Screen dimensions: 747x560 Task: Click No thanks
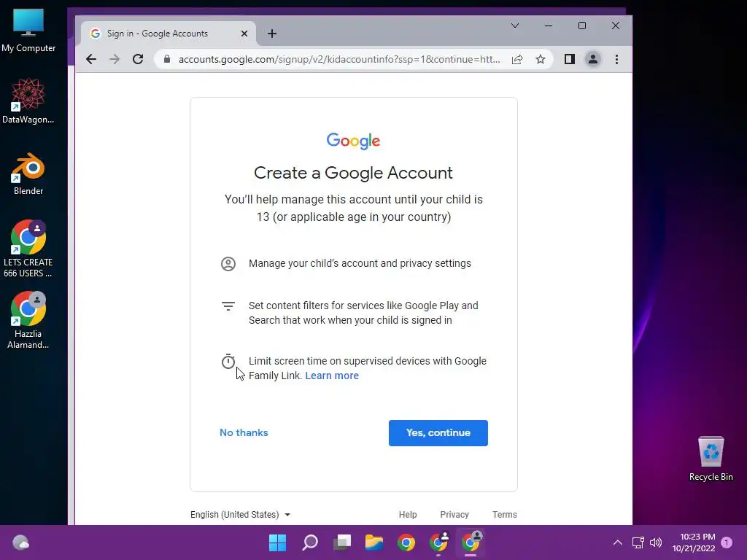[244, 432]
